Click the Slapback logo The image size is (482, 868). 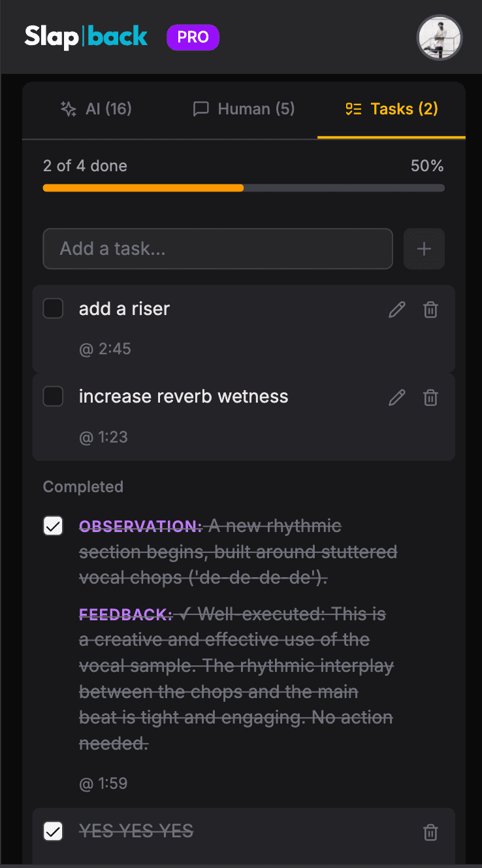click(x=85, y=37)
